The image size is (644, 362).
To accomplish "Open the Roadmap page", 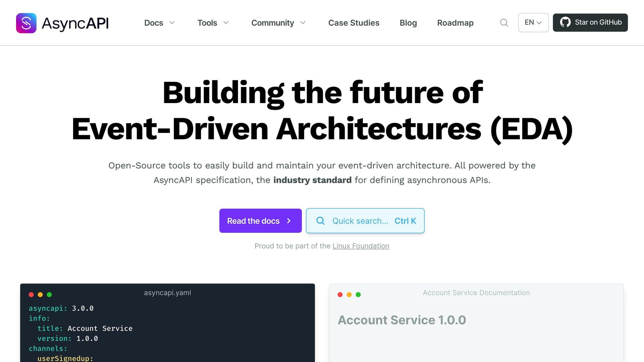I will point(455,23).
